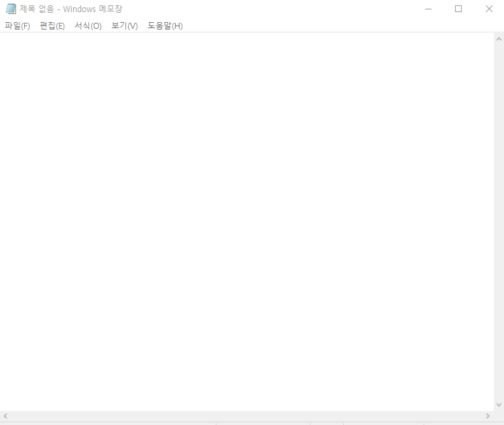Click the vertical scrollbar down arrow
This screenshot has width=504, height=425.
[499, 405]
